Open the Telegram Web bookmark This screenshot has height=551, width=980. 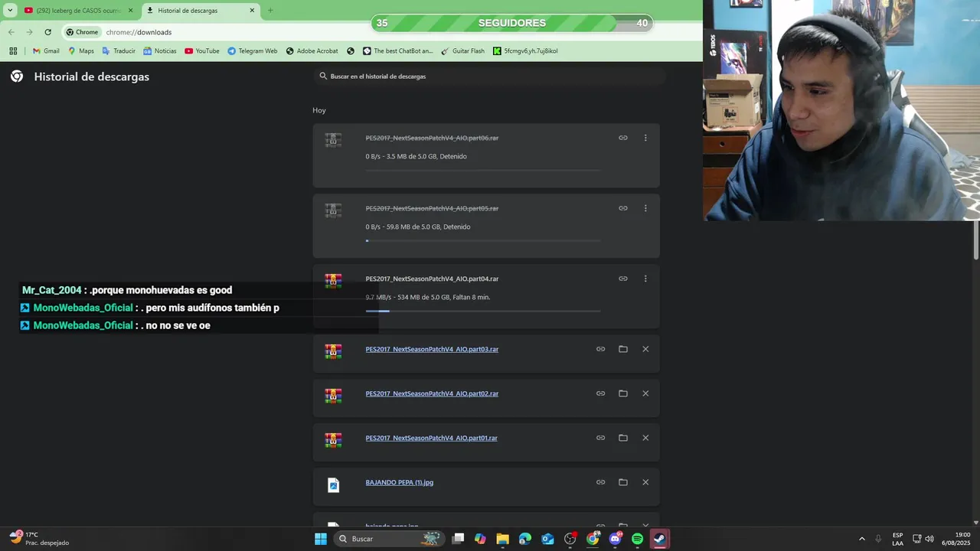(253, 51)
